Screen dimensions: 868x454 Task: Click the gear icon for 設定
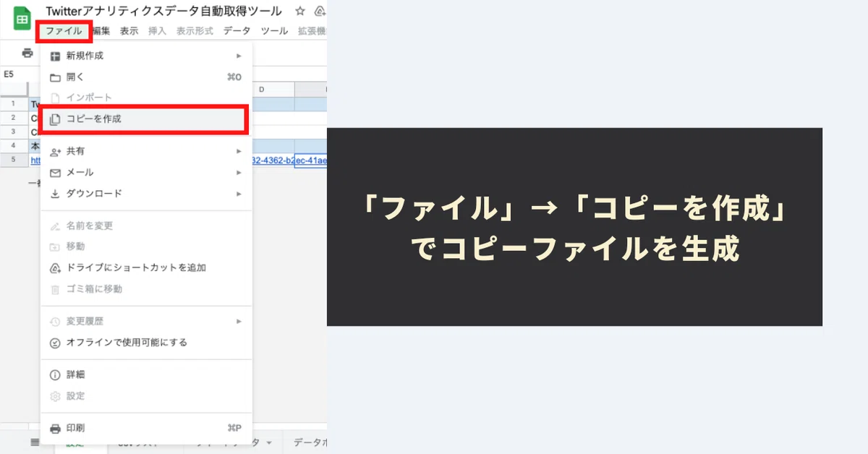pyautogui.click(x=55, y=396)
